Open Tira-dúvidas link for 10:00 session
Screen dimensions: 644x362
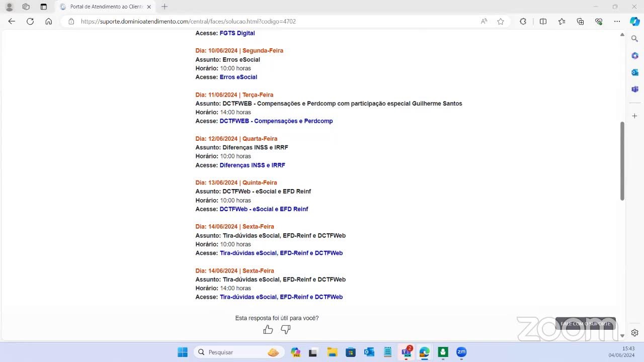pyautogui.click(x=281, y=253)
